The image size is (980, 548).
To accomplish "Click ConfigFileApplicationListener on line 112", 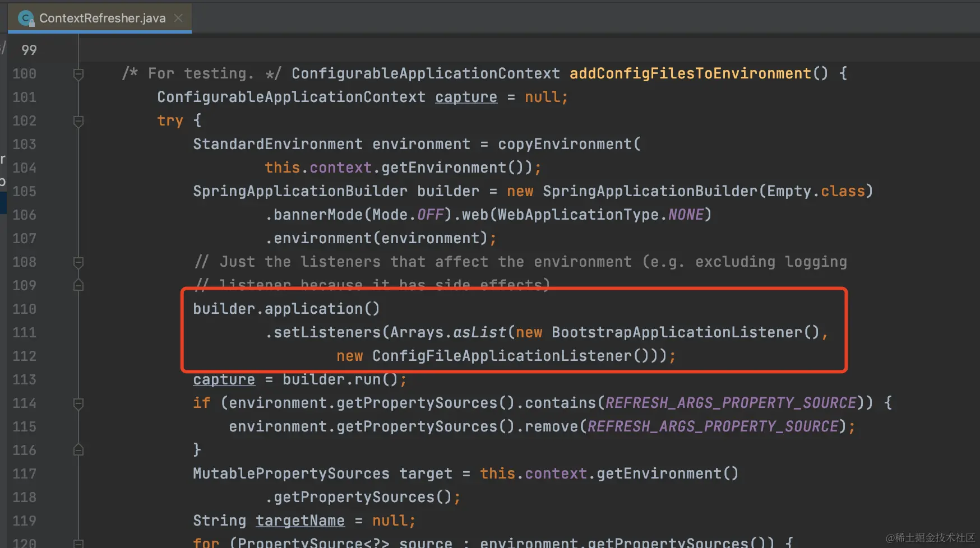I will pyautogui.click(x=502, y=356).
